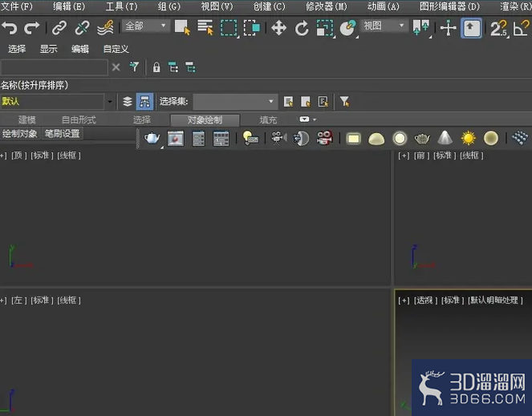532x416 pixels.
Task: Click the redo arrow icon
Action: [x=31, y=28]
